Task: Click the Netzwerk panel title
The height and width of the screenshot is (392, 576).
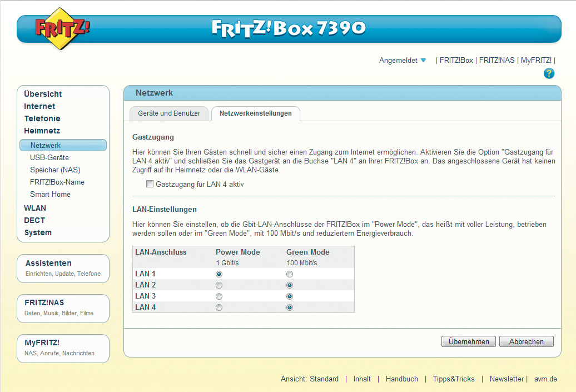Action: point(155,93)
